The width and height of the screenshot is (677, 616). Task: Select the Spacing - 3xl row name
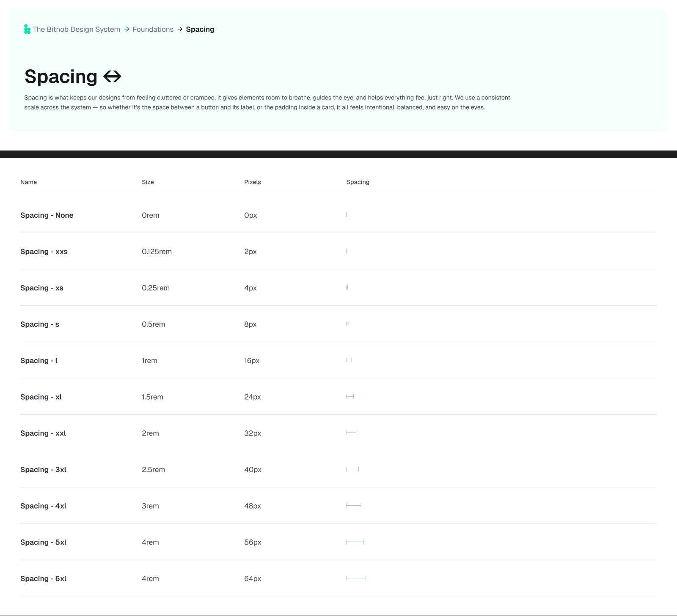click(44, 470)
